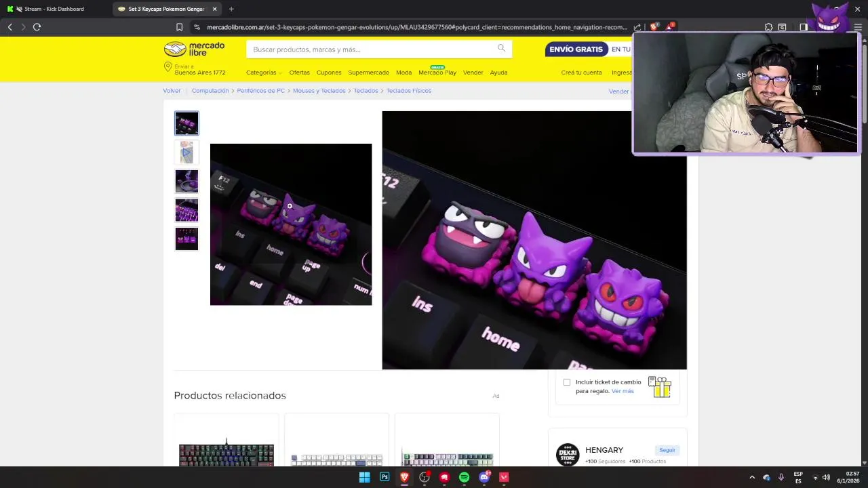This screenshot has height=488, width=868.
Task: Click the ENVÍO GRATIS banner
Action: 576,49
